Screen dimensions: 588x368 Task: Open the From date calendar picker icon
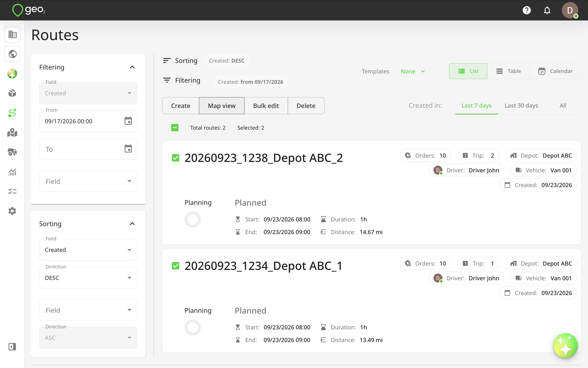click(128, 121)
